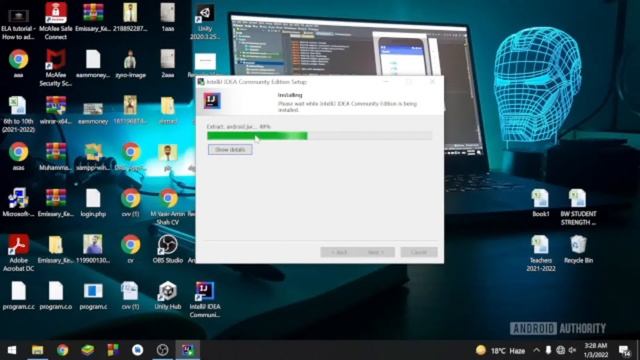Select the Unity Hub desktop icon
This screenshot has width=640, height=360.
coord(168,296)
